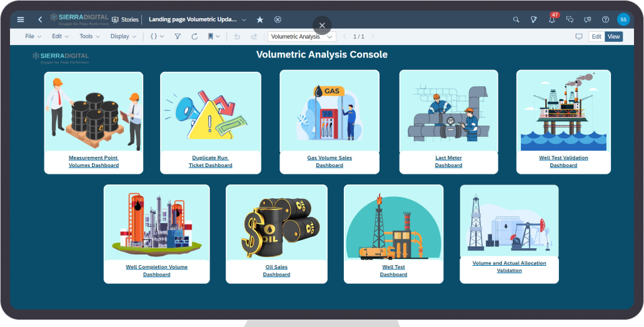Image resolution: width=644 pixels, height=327 pixels.
Task: Switch to View mode
Action: point(614,36)
